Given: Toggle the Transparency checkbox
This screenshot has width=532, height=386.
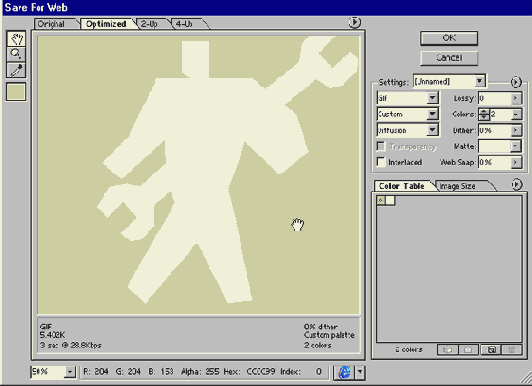Looking at the screenshot, I should pos(381,146).
